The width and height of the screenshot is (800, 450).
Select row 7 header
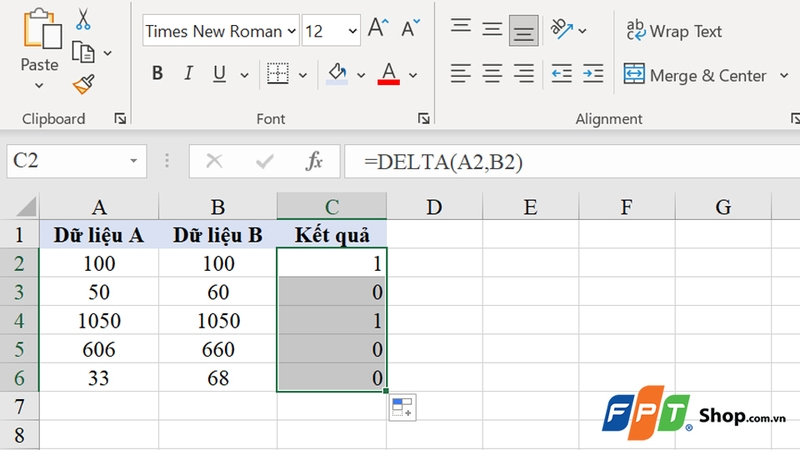coord(19,405)
